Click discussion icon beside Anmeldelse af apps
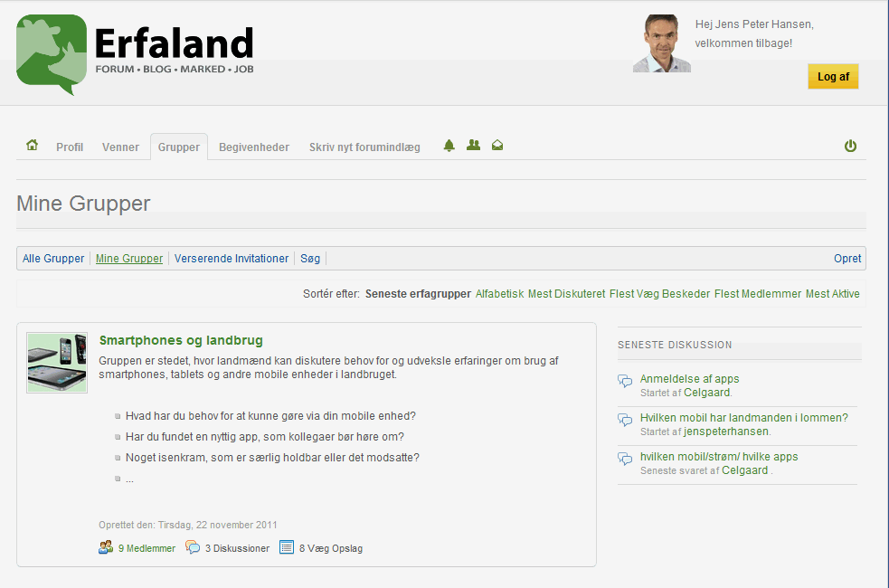The height and width of the screenshot is (588, 889). (625, 382)
